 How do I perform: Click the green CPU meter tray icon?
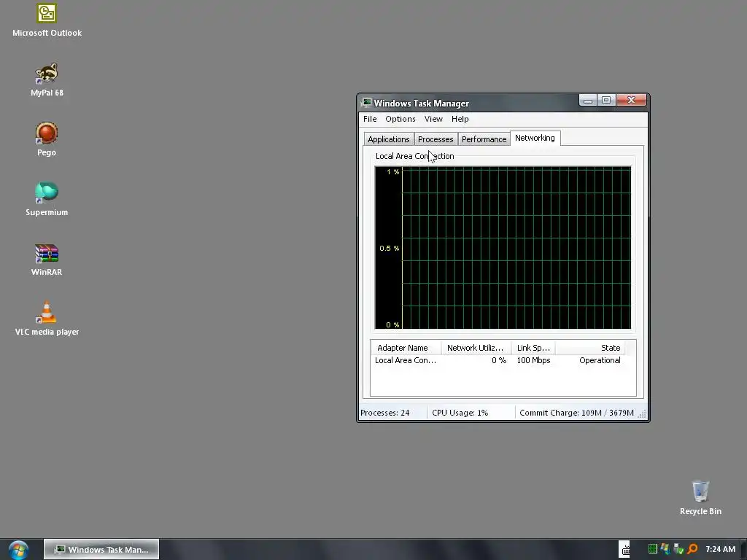[653, 549]
